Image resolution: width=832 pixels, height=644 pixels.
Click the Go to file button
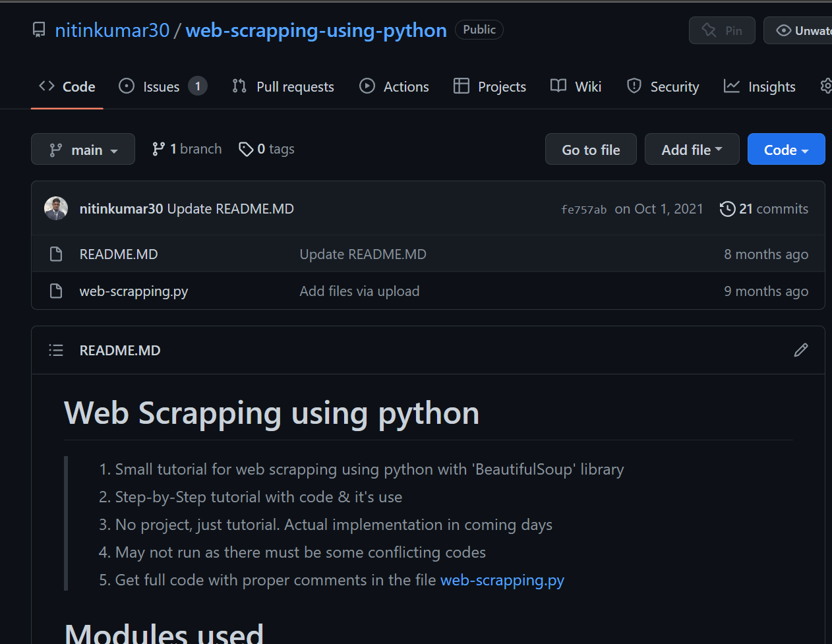[x=591, y=150]
